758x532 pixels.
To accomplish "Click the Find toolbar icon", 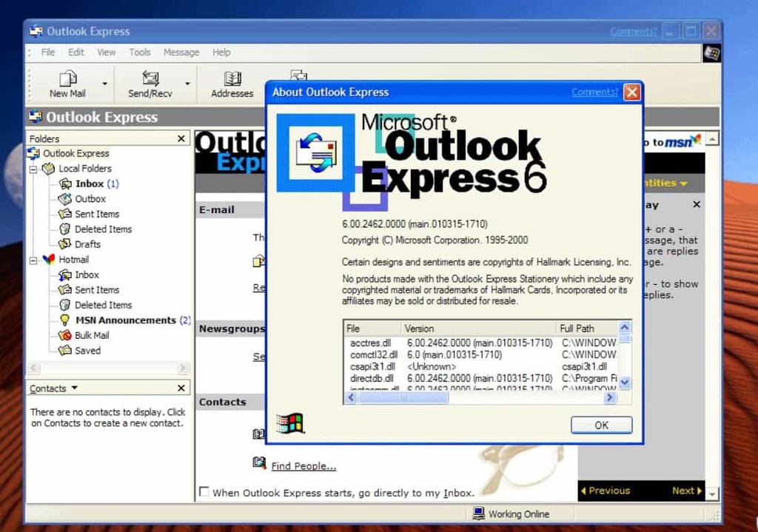I will pos(298,75).
